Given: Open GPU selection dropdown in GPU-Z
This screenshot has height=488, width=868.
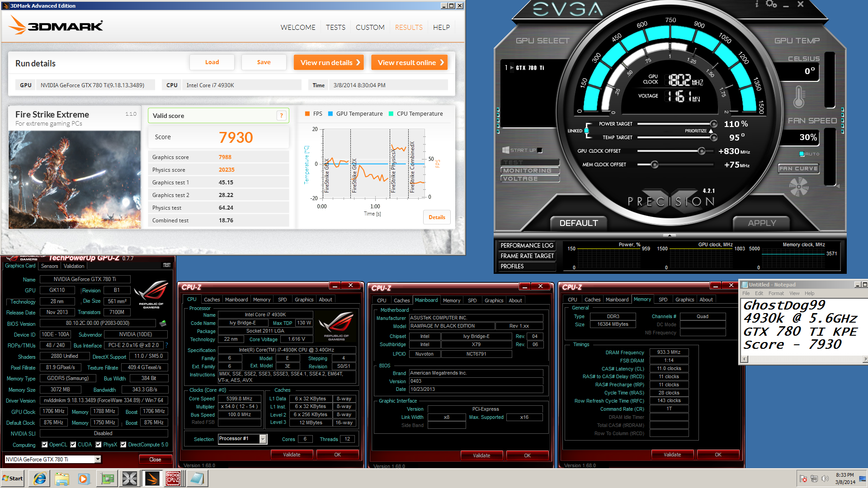Looking at the screenshot, I should (97, 459).
